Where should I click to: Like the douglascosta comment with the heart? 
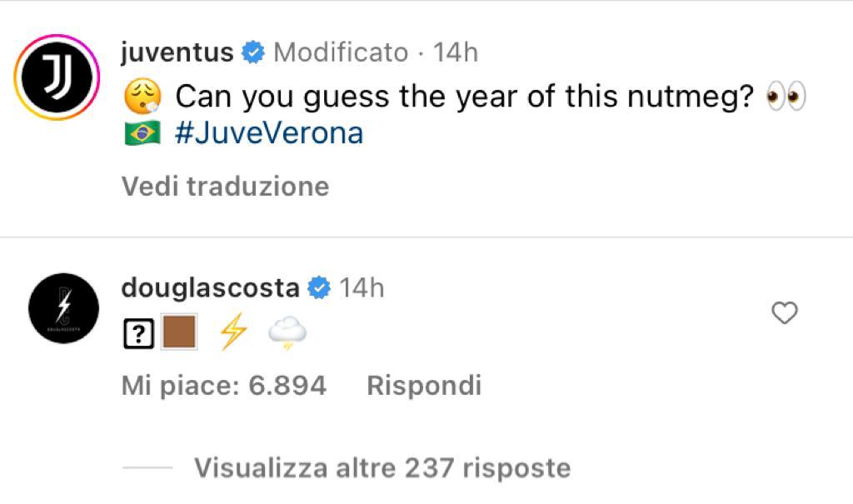pyautogui.click(x=785, y=312)
